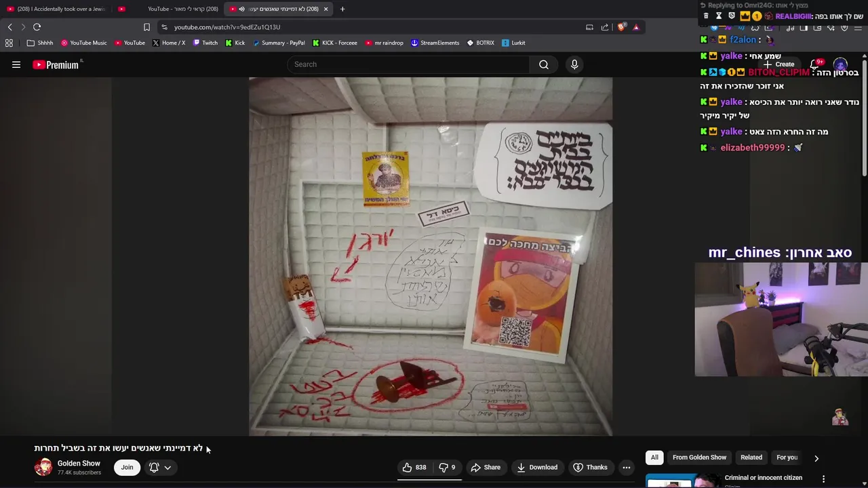Select the Related chip
Screen dimensions: 868x488
[751, 457]
